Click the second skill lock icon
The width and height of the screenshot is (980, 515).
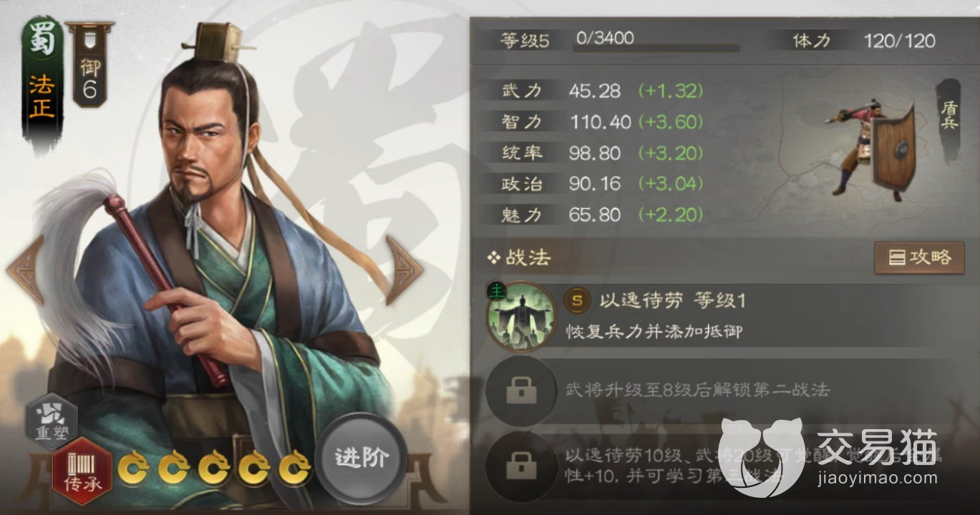(521, 392)
